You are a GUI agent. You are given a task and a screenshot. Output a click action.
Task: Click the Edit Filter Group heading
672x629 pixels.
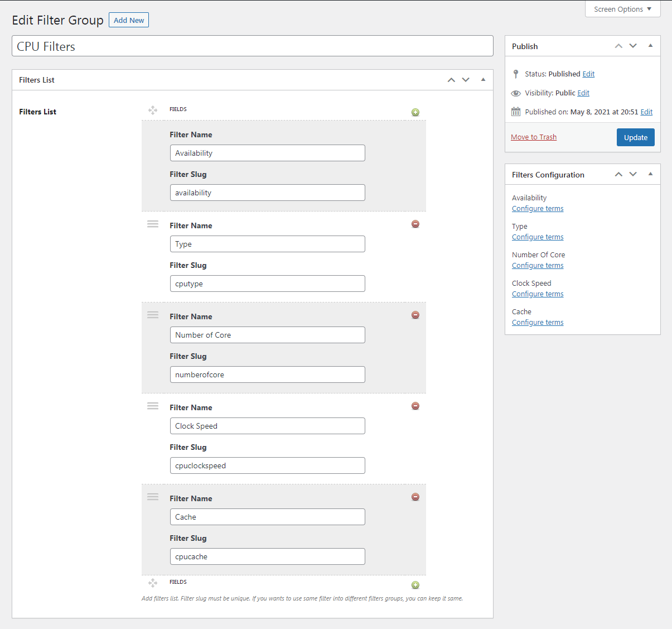point(57,20)
